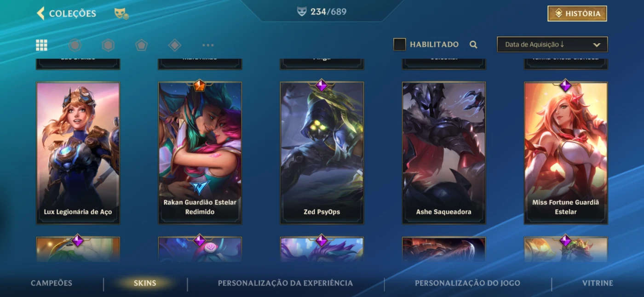The height and width of the screenshot is (297, 644).
Task: Select the hexagon rarity filter icon
Action: point(108,45)
